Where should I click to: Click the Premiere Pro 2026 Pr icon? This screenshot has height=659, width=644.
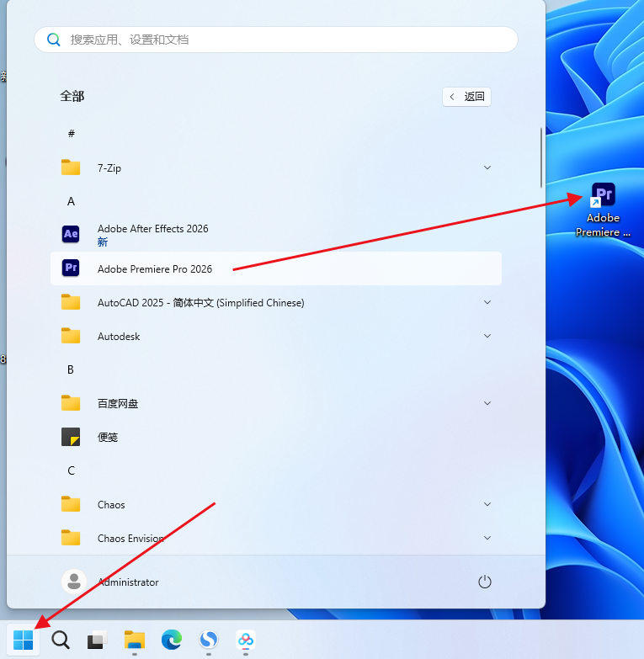pyautogui.click(x=71, y=268)
